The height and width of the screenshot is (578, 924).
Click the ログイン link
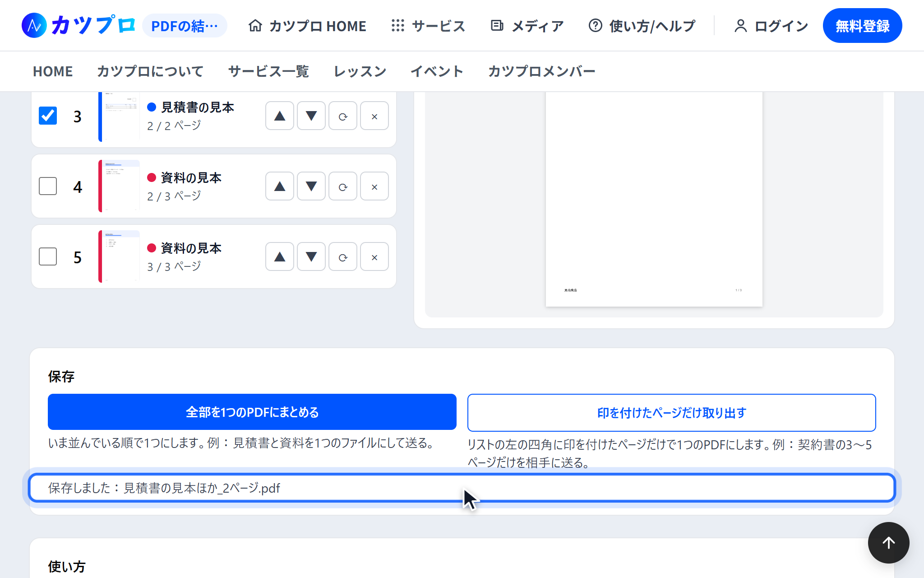tap(771, 26)
